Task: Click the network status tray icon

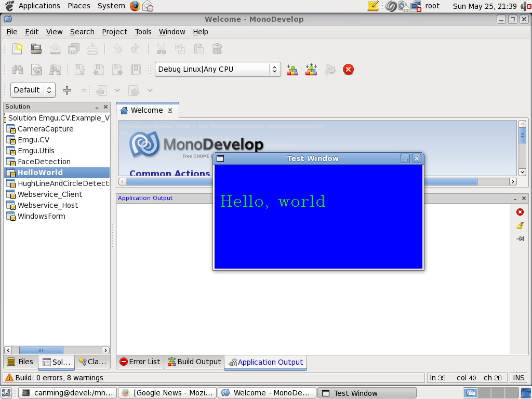Action: [416, 6]
